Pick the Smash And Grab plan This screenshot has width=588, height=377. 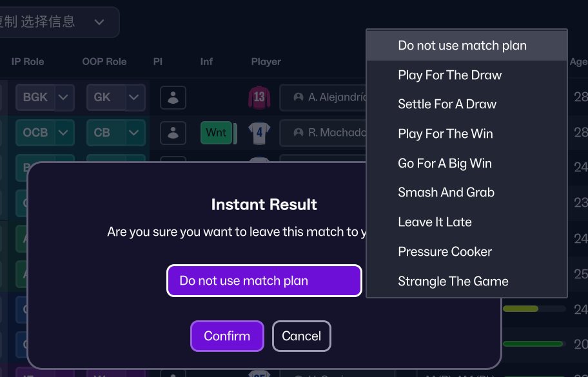tap(446, 192)
